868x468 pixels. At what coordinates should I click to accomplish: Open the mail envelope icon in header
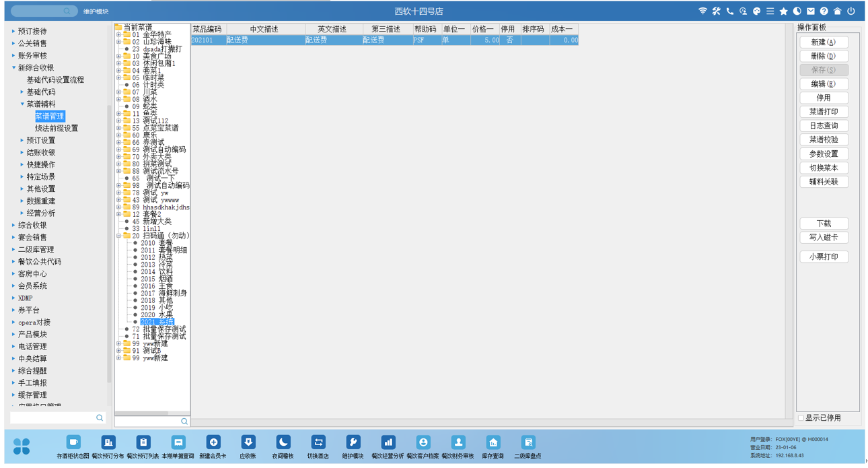[810, 11]
